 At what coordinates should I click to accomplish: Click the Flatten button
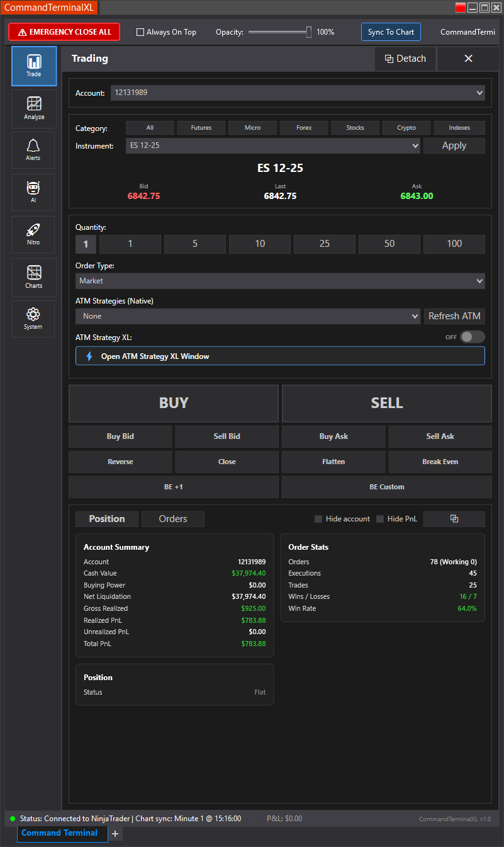click(333, 462)
